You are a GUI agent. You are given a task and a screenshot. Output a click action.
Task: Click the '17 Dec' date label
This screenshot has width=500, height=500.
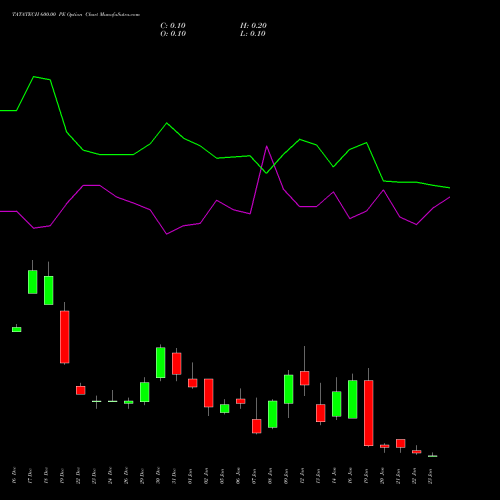coord(30,476)
